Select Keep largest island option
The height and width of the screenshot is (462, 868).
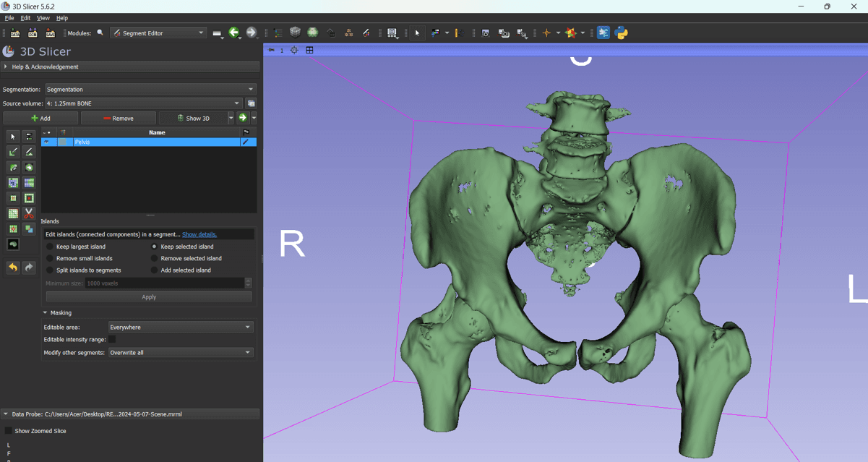(x=76, y=247)
